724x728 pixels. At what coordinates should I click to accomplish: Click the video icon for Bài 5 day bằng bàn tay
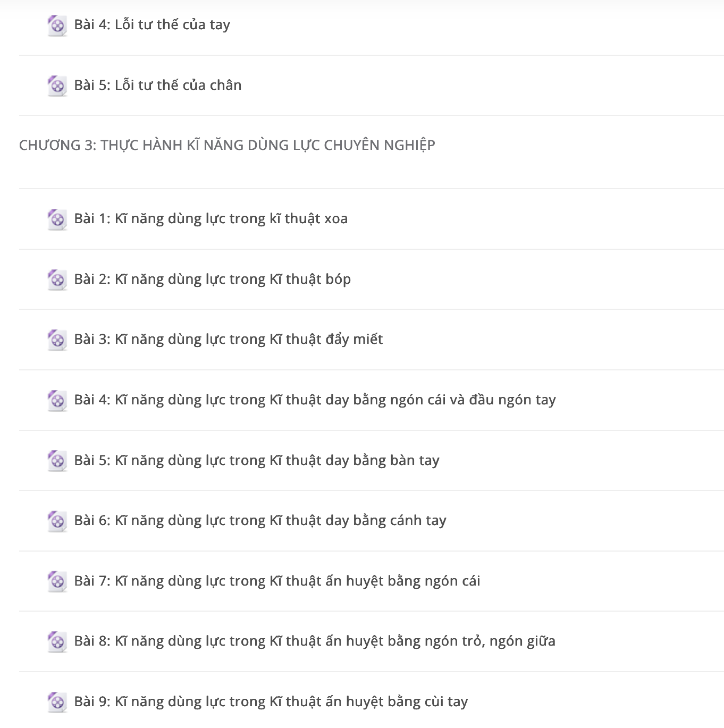click(57, 461)
